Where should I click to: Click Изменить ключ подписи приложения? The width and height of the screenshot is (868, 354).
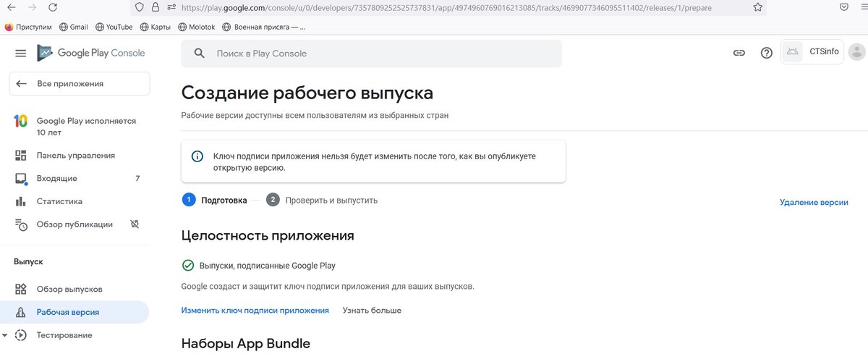pos(255,310)
